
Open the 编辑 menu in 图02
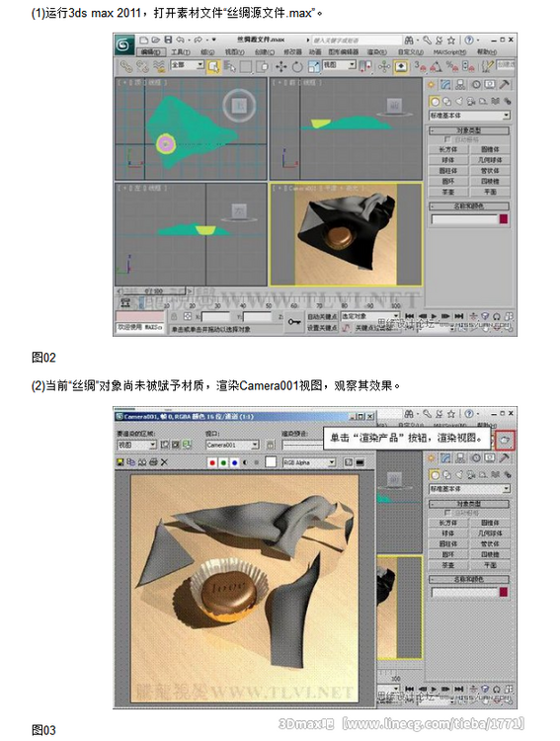tap(151, 52)
